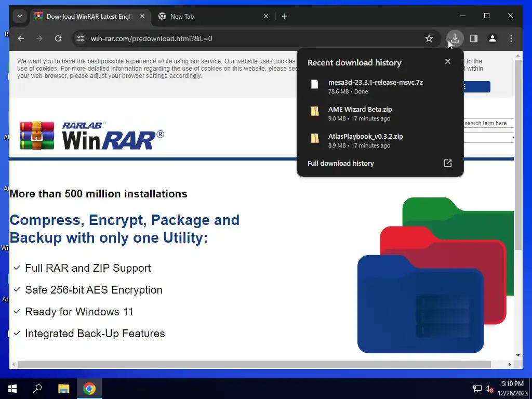This screenshot has height=399, width=532.
Task: Open the tab search dropdown arrow
Action: tap(20, 16)
